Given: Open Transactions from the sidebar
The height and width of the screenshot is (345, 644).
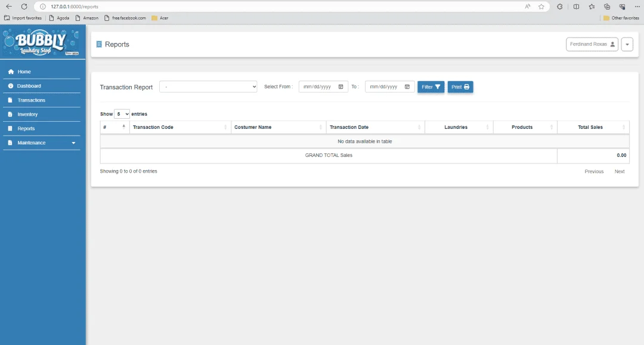Looking at the screenshot, I should pos(42,100).
